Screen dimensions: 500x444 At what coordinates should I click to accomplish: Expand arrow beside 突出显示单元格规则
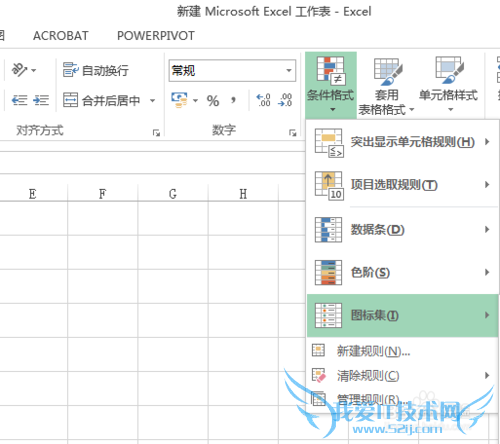click(487, 142)
